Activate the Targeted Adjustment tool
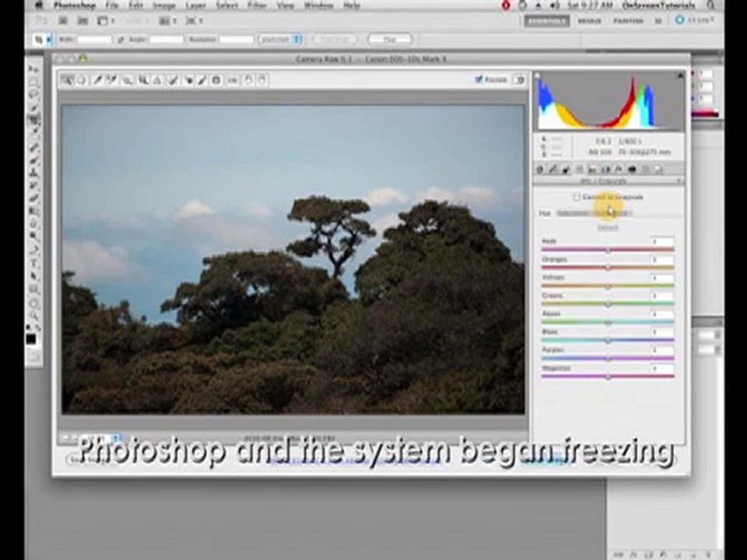747x560 pixels. point(127,80)
